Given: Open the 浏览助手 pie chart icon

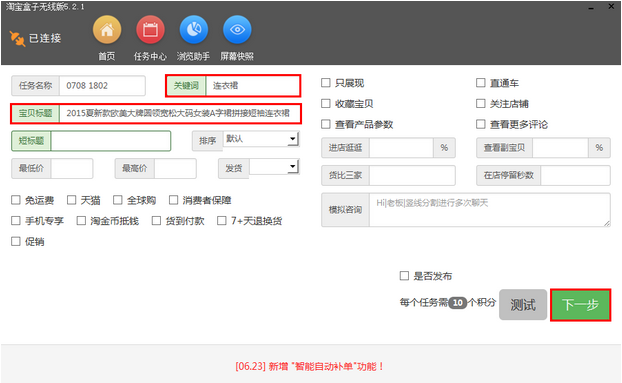Looking at the screenshot, I should tap(194, 30).
